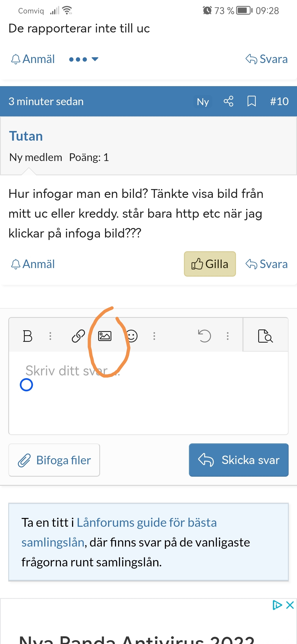This screenshot has height=644, width=297.
Task: Open the smiley emoji picker
Action: tap(132, 336)
